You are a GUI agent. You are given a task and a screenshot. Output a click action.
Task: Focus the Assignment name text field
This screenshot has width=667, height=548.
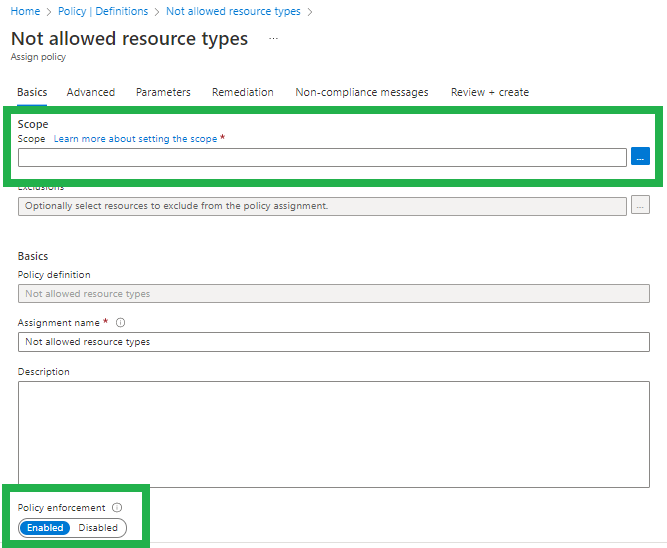point(333,342)
